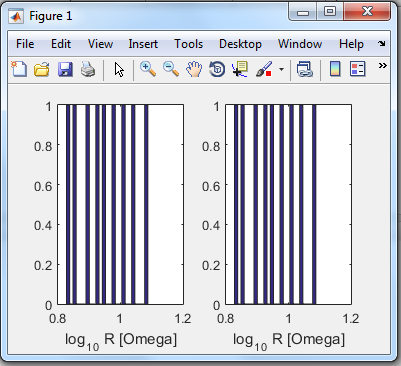The height and width of the screenshot is (366, 401).
Task: Open the Edit menu
Action: (61, 44)
